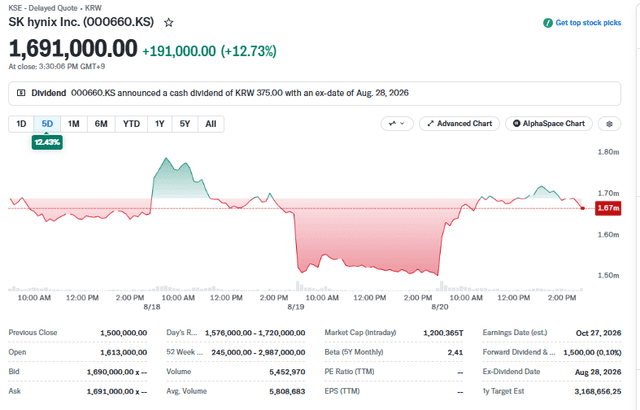Open the Get top stock picks link
This screenshot has width=640, height=410.
(x=588, y=23)
